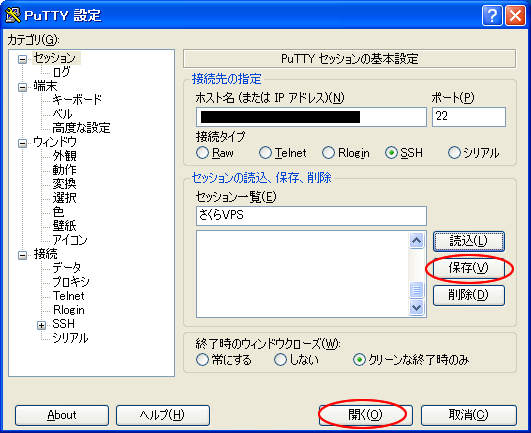Open the シリアル category in tree

click(x=70, y=338)
